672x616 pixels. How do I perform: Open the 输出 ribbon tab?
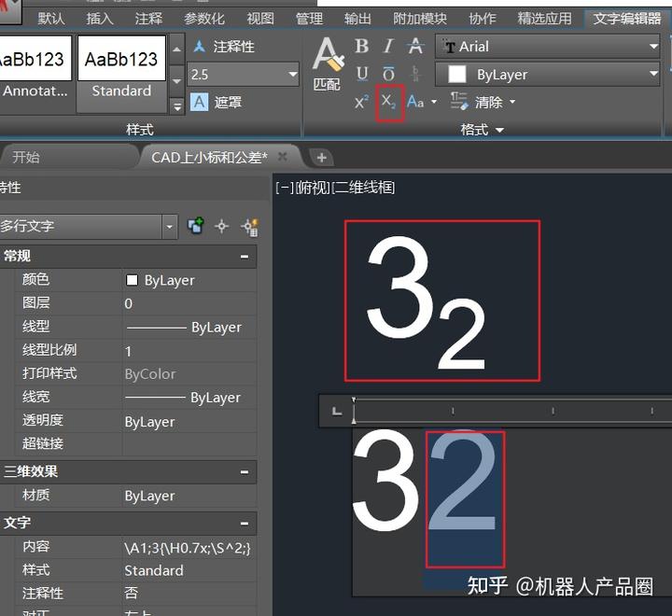pos(357,19)
